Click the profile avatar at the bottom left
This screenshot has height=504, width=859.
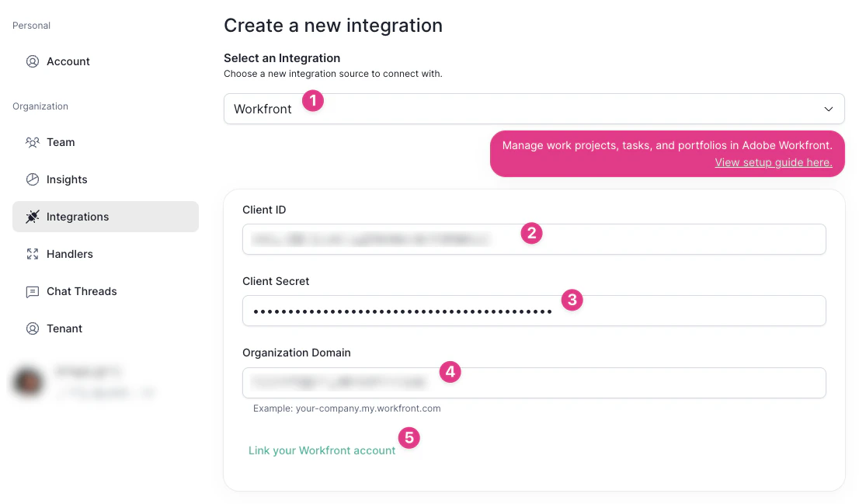coord(28,382)
